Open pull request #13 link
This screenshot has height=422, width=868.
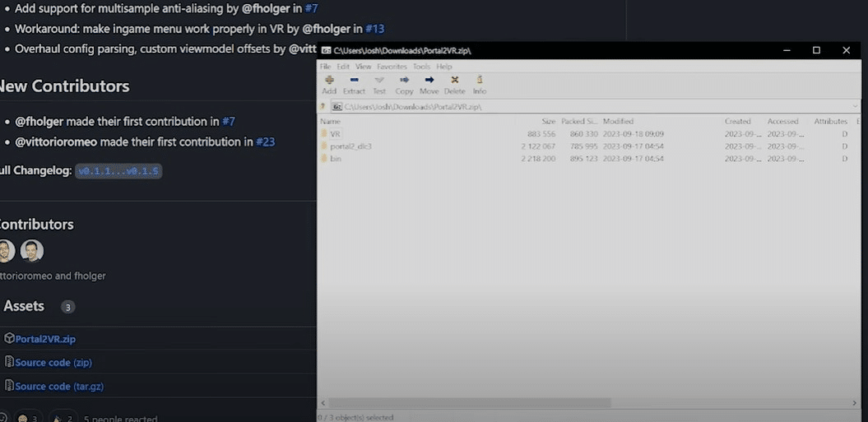375,29
